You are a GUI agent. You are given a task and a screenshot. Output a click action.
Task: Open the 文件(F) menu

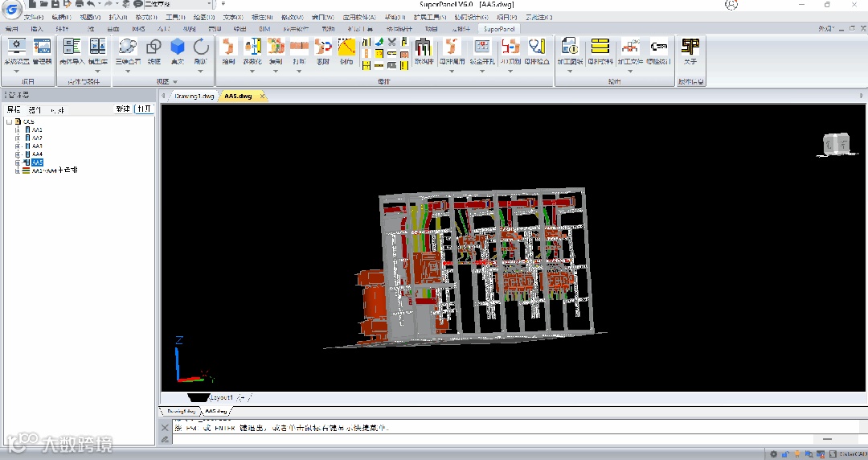(33, 17)
